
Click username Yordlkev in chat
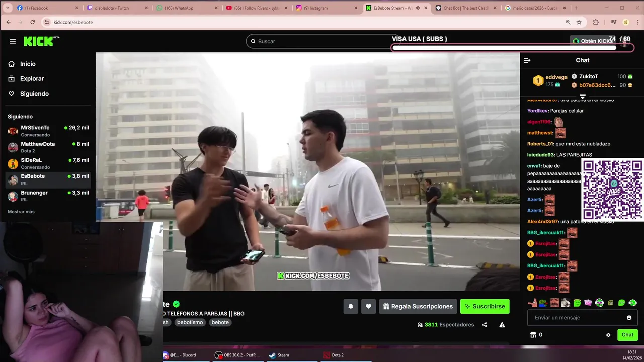pyautogui.click(x=538, y=111)
